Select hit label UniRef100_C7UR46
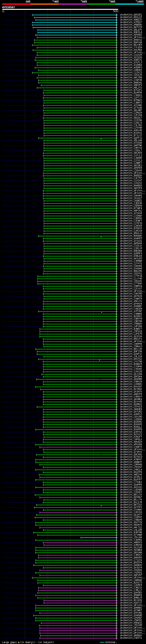Screen dimensions: 146x644 pos(131,366)
